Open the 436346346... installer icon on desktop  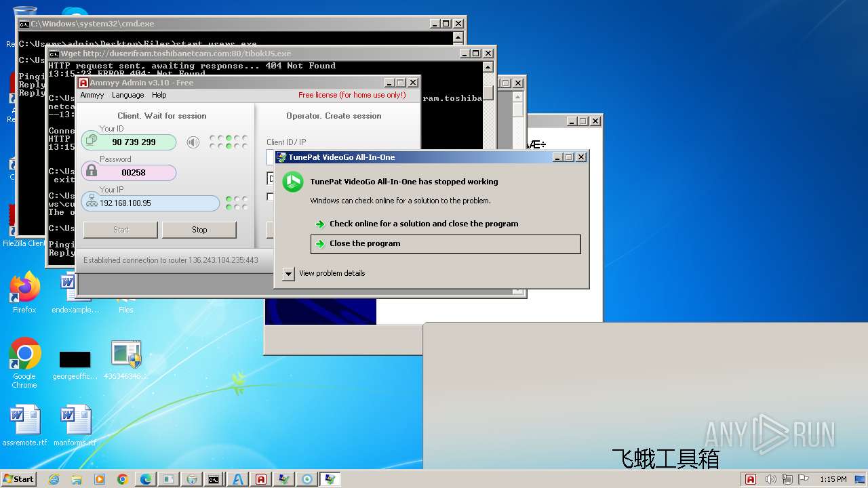pyautogui.click(x=126, y=360)
